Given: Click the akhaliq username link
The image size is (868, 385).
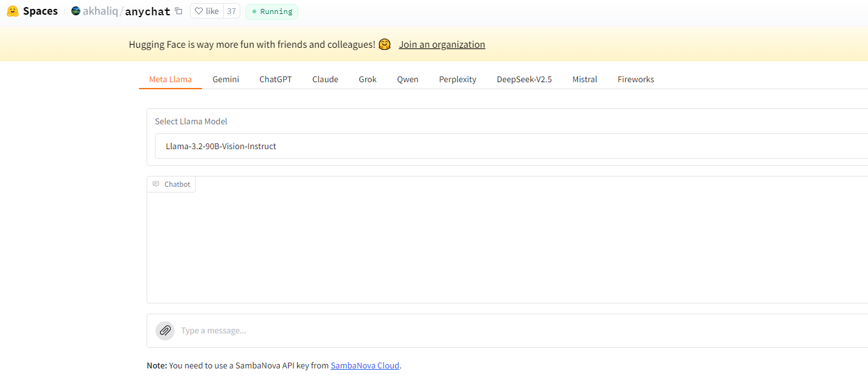Looking at the screenshot, I should point(100,11).
